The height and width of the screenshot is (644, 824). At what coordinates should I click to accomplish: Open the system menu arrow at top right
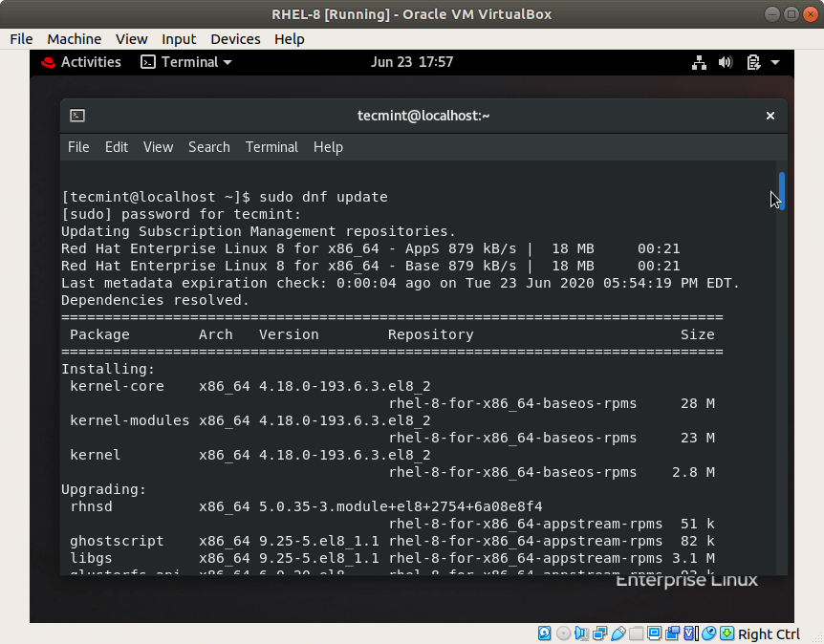[775, 62]
